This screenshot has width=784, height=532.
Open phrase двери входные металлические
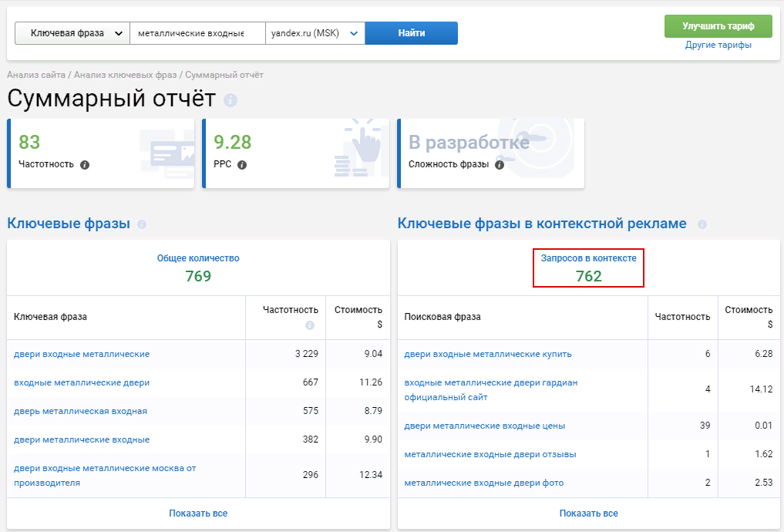point(82,354)
